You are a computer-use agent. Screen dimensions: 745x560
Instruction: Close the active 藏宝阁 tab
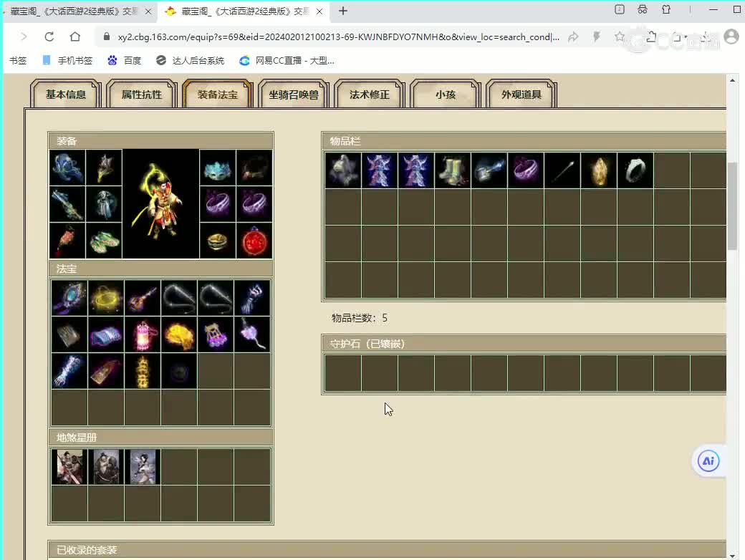(x=319, y=11)
